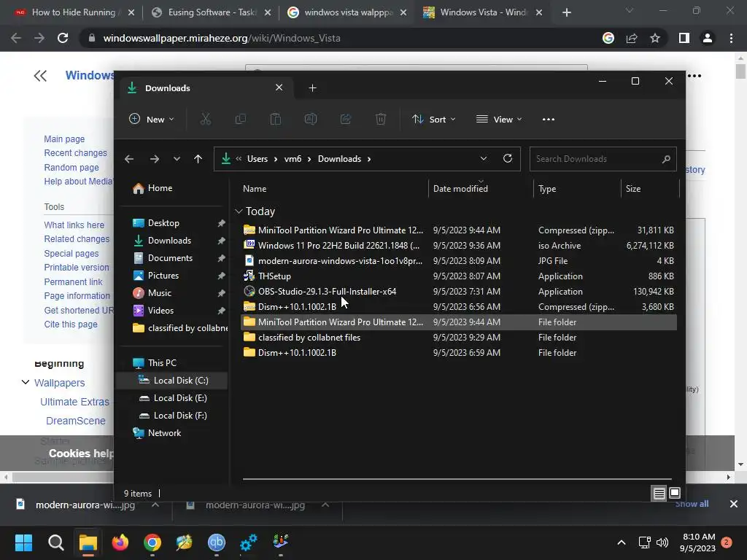This screenshot has height=560, width=747.
Task: Bookmark this page with the star icon
Action: click(x=655, y=38)
